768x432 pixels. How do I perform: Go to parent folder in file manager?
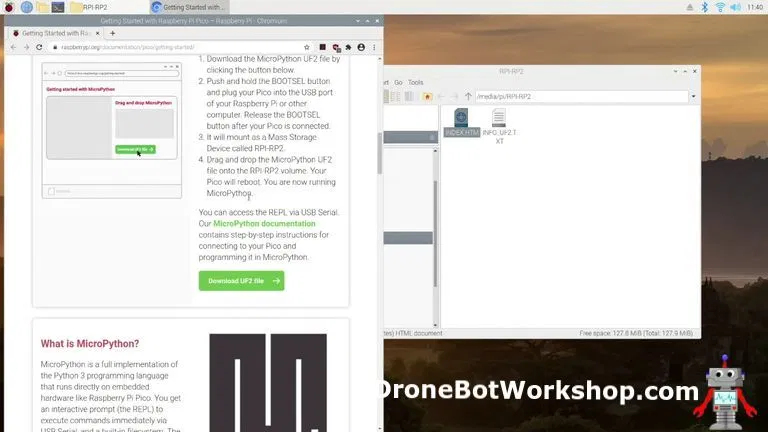coord(468,96)
